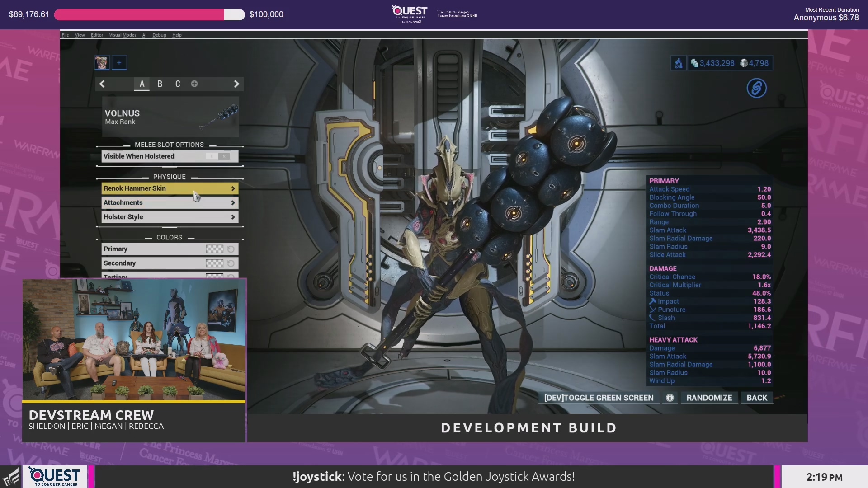Click the Critical Multiplier value 1.6x
This screenshot has height=488, width=868.
click(x=764, y=285)
